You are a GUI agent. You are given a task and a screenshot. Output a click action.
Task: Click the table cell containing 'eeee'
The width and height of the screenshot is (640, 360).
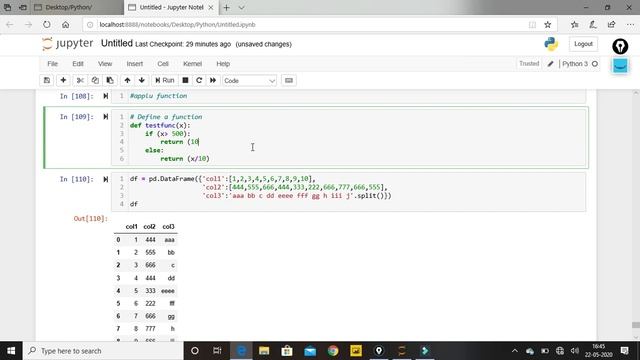coord(168,291)
